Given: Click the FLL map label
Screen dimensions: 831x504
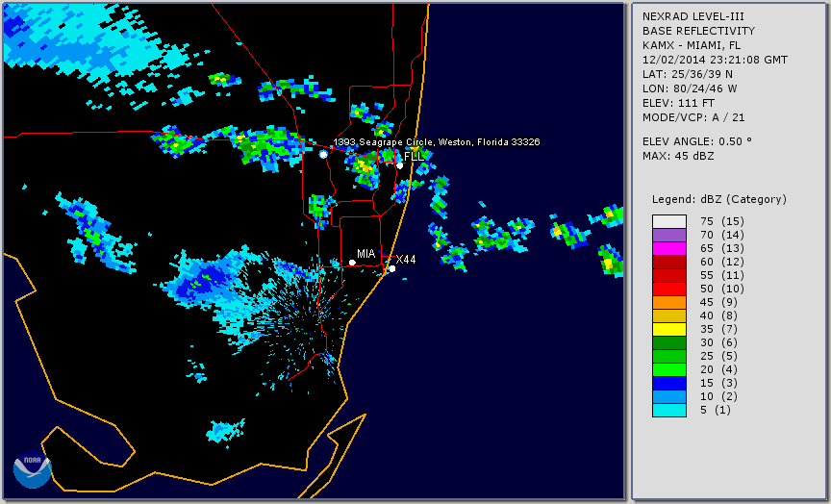Looking at the screenshot, I should 414,157.
